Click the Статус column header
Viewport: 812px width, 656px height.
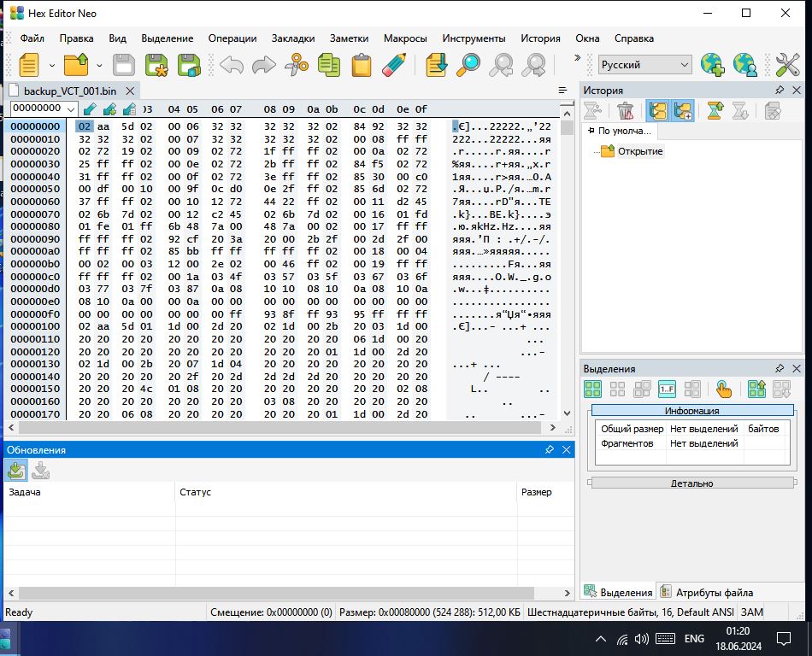coord(346,492)
